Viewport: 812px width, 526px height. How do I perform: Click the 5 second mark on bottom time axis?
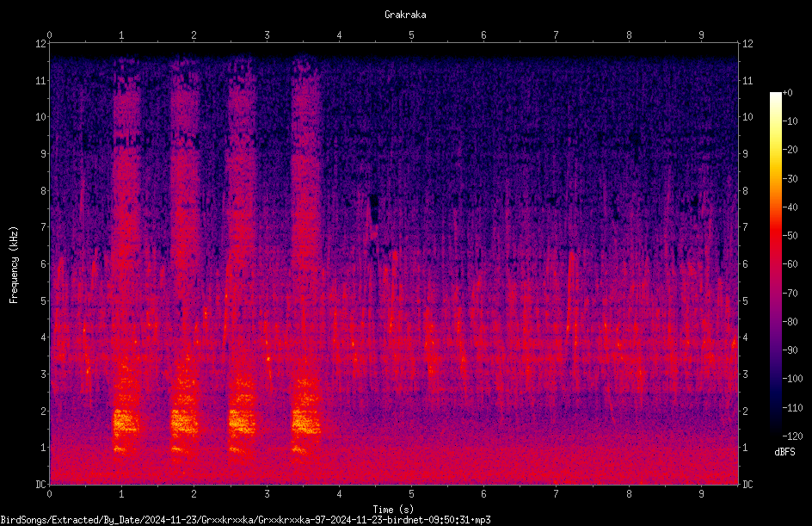tap(411, 494)
